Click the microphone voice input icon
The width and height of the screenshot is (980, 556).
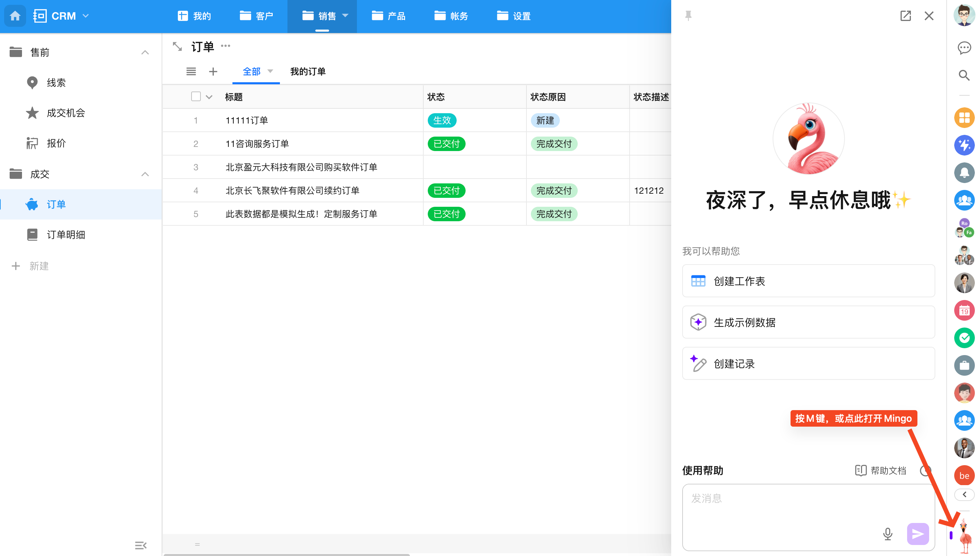[888, 534]
